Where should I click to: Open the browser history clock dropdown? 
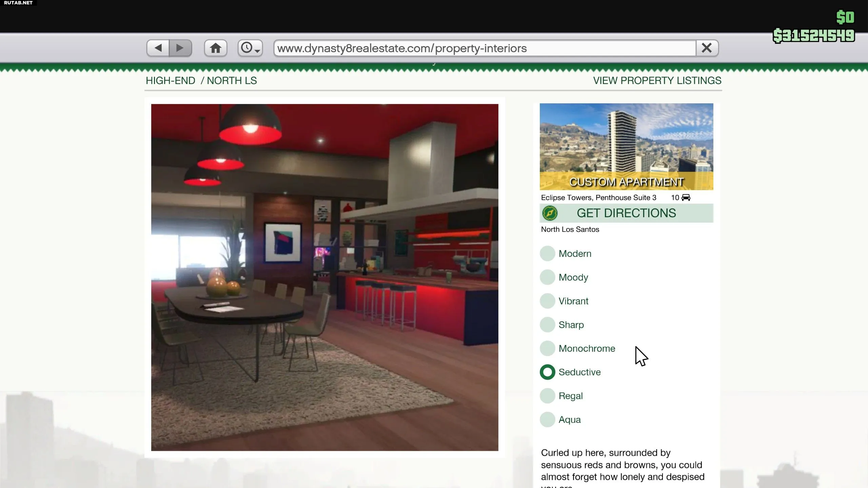(x=250, y=48)
